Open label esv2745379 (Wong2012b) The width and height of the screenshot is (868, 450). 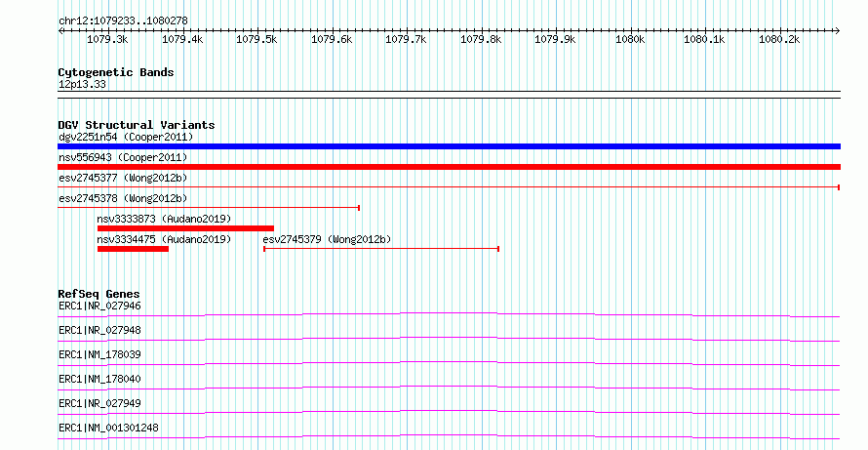pos(327,239)
